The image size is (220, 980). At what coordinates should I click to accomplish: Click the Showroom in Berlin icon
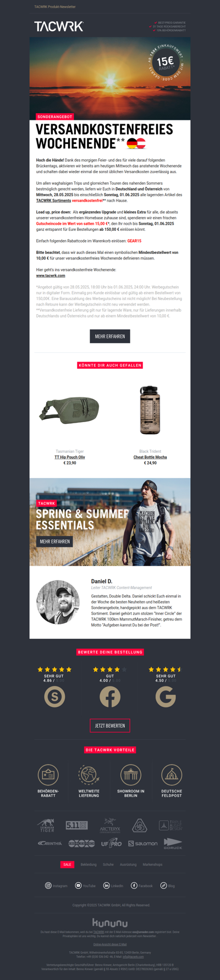click(x=131, y=775)
